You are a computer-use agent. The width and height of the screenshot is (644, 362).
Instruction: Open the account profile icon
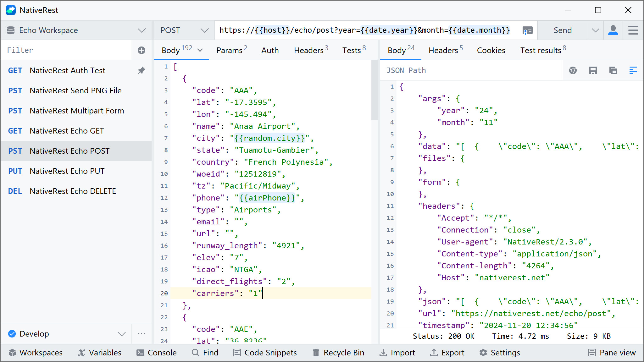[x=613, y=30]
